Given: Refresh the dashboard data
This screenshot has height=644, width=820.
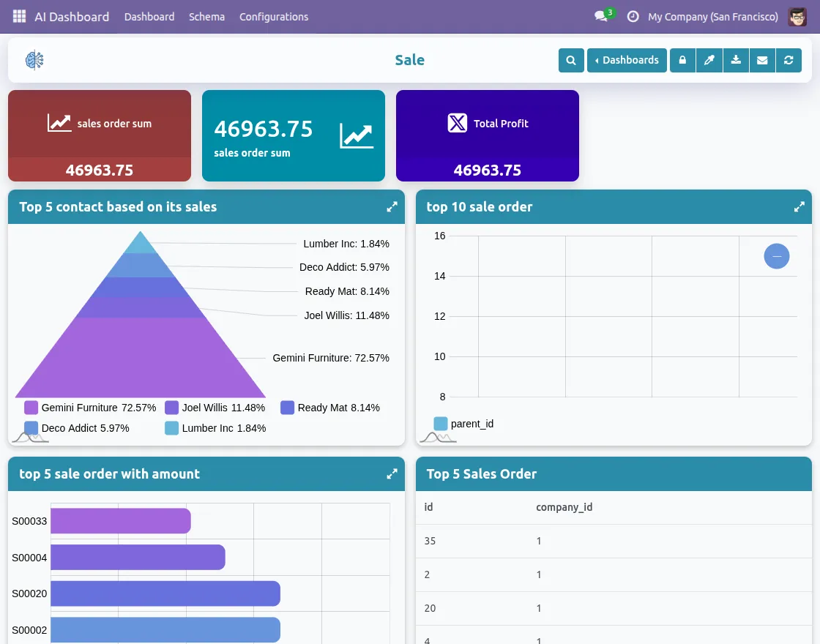Looking at the screenshot, I should pyautogui.click(x=789, y=60).
